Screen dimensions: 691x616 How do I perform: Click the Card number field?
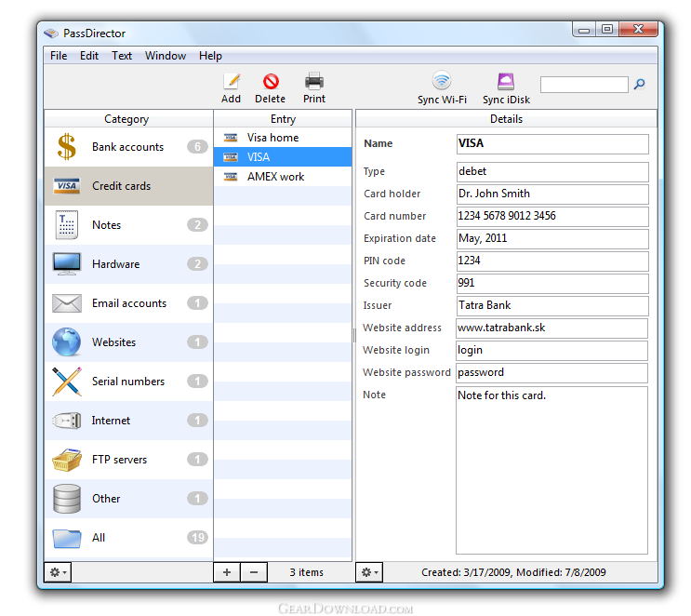(552, 217)
